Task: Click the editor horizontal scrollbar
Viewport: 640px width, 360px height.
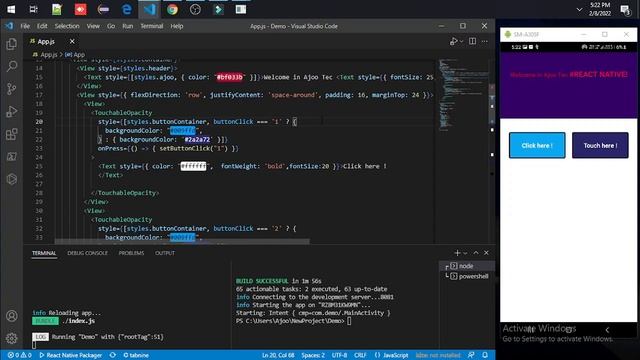Action: coord(182,242)
